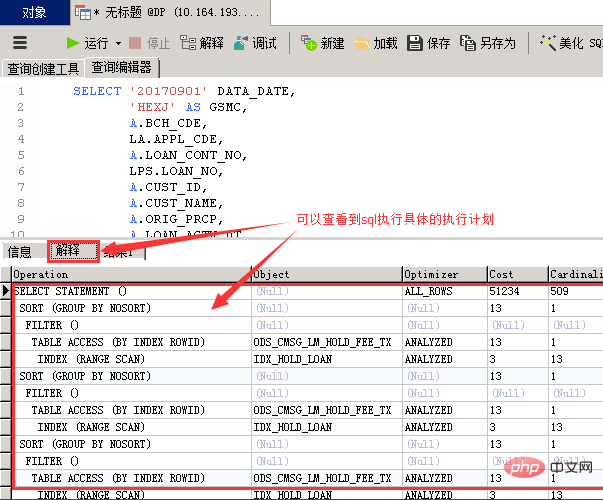Open the Query Builder (查询创建工具) tab
Screen dimensions: 603x500
click(43, 69)
